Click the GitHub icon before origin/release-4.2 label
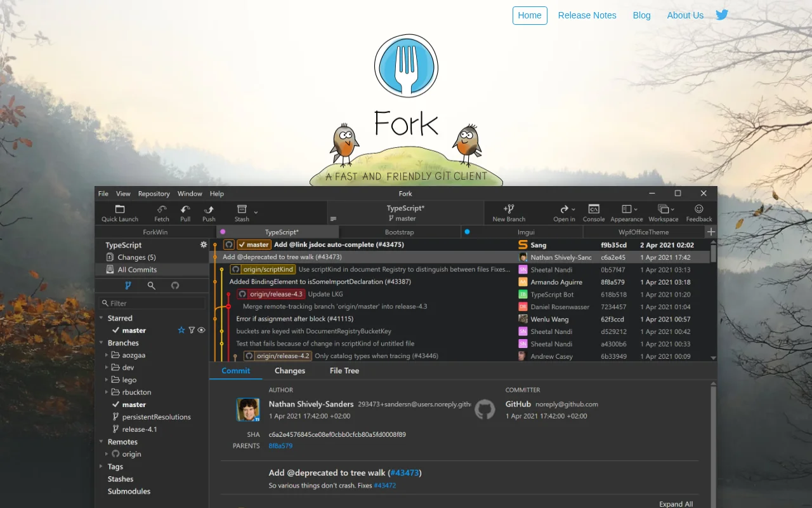812x508 pixels. click(249, 356)
